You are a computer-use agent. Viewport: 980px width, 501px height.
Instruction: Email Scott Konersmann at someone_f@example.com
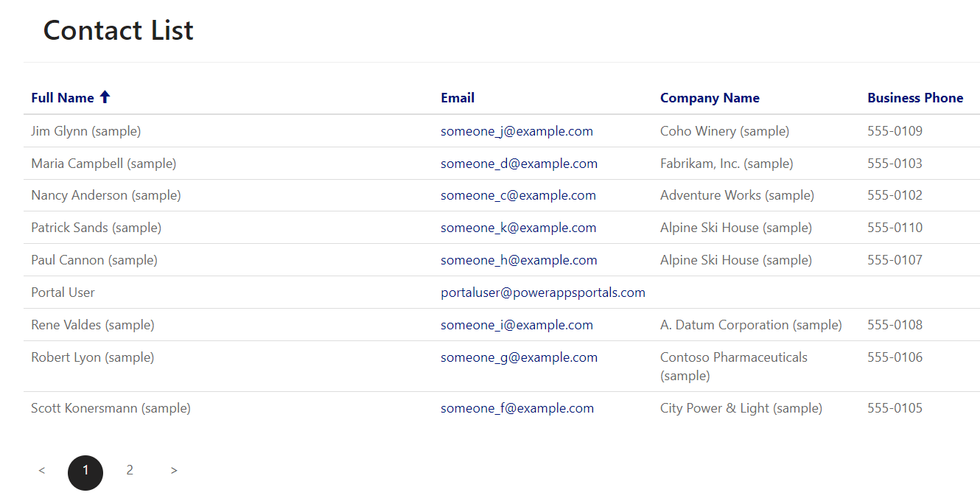(517, 408)
